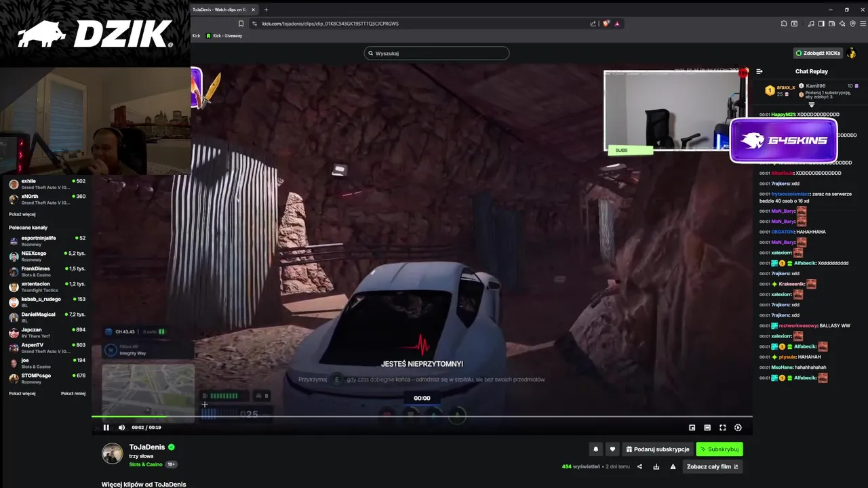868x488 pixels.
Task: Mute the clip volume speaker icon
Action: 121,428
